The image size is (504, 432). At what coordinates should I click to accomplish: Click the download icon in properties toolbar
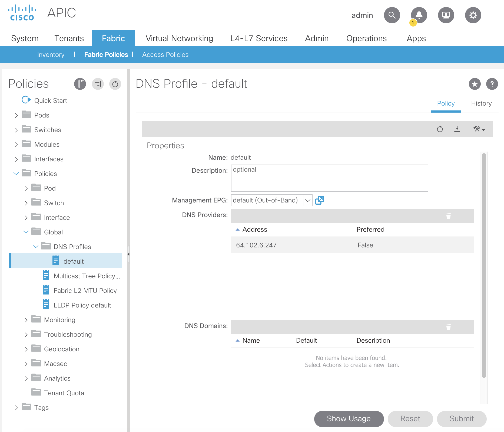coord(457,129)
